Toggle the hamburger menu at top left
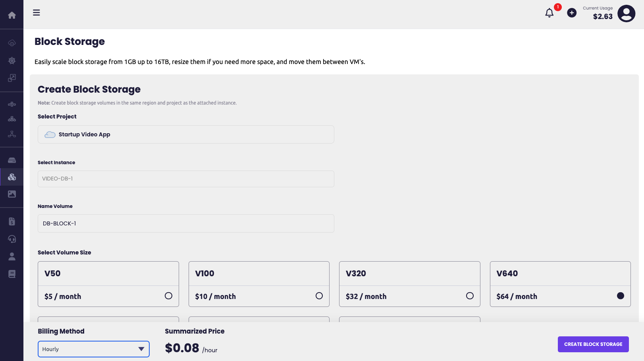The image size is (644, 361). pyautogui.click(x=36, y=12)
